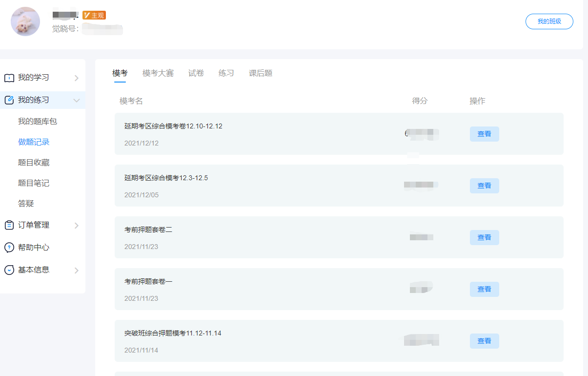Select 我的题库包 in sidebar
Screen dimensions: 588x376
[38, 121]
